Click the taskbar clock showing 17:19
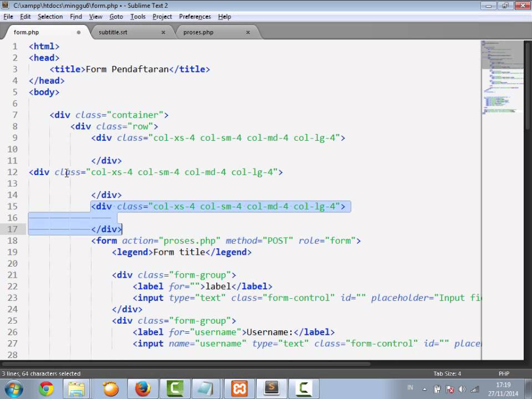The width and height of the screenshot is (532, 399). [503, 389]
